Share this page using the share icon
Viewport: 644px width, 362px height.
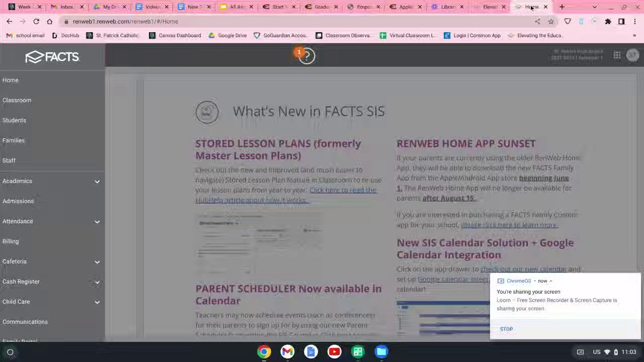(x=537, y=22)
